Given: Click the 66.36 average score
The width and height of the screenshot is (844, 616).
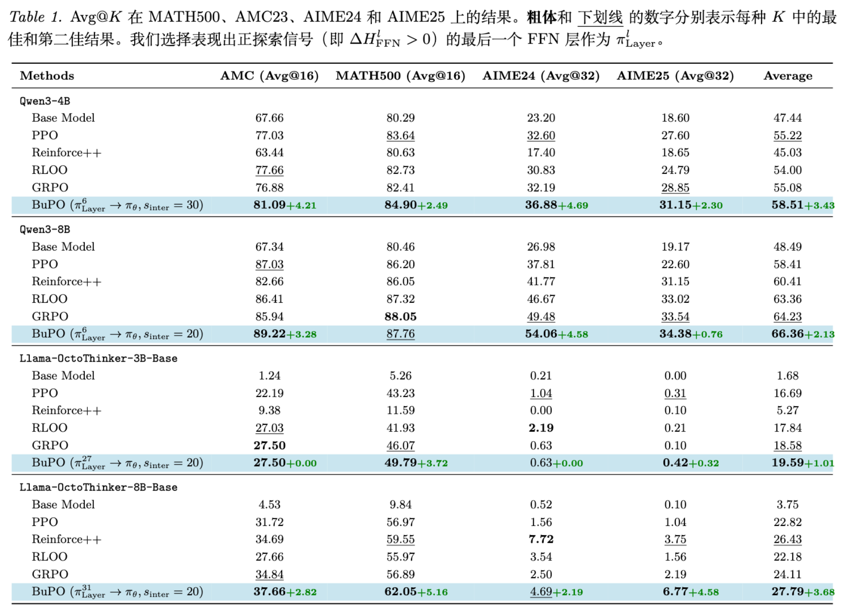Looking at the screenshot, I should point(787,334).
